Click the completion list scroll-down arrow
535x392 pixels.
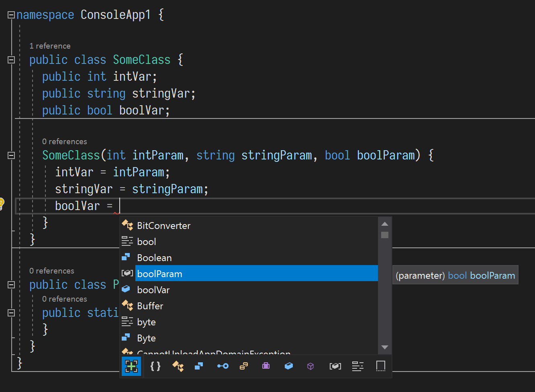tap(384, 347)
